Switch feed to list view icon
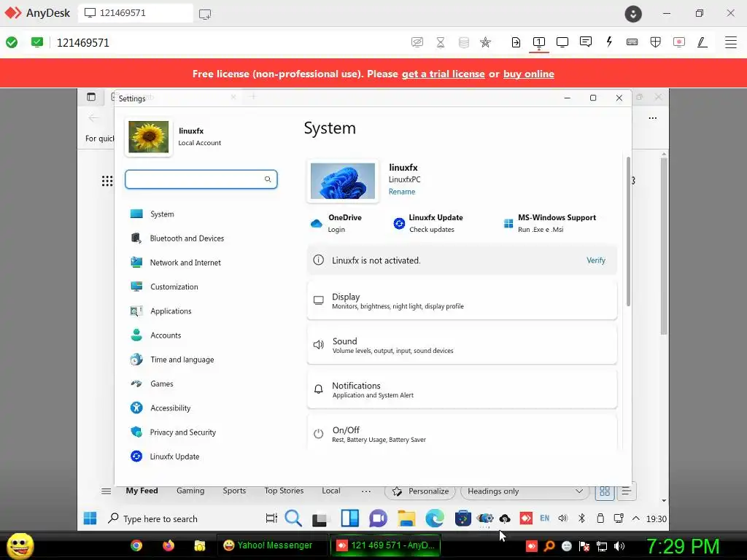747x560 pixels. point(626,491)
